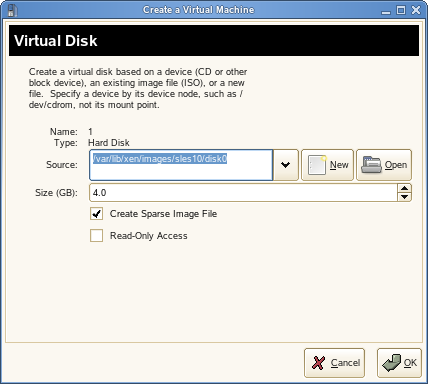
Task: Increase disk size with up arrow
Action: (404, 188)
